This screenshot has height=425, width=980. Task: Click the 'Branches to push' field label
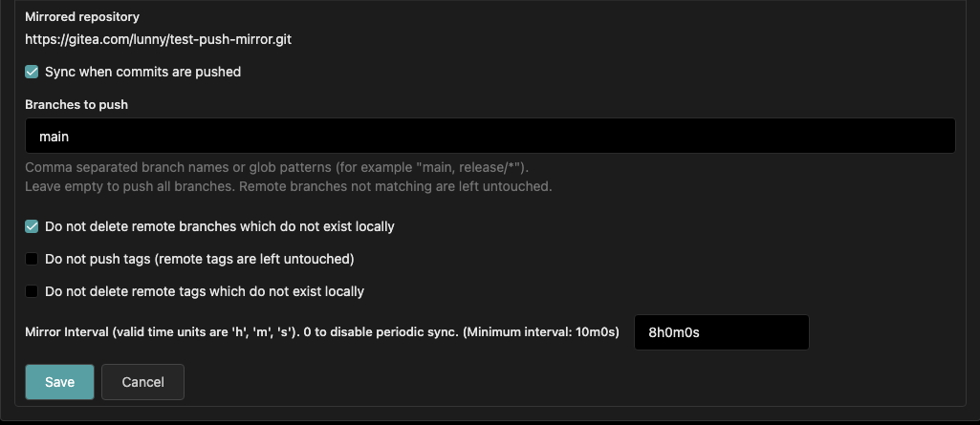(x=76, y=105)
